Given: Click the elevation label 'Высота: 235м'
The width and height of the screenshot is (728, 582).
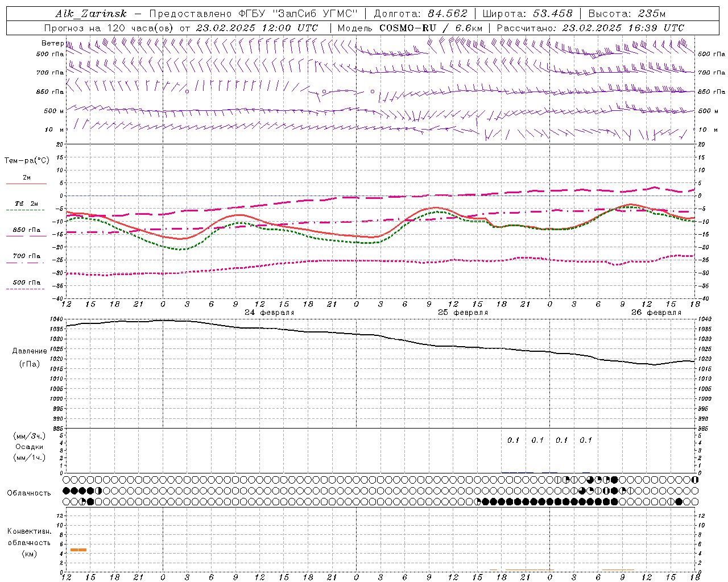Looking at the screenshot, I should tap(627, 14).
